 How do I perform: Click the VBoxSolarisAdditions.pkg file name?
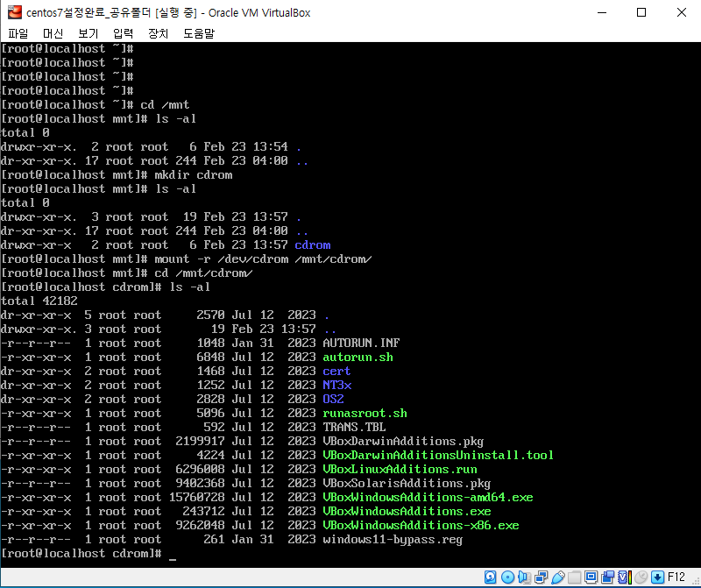[x=407, y=484]
